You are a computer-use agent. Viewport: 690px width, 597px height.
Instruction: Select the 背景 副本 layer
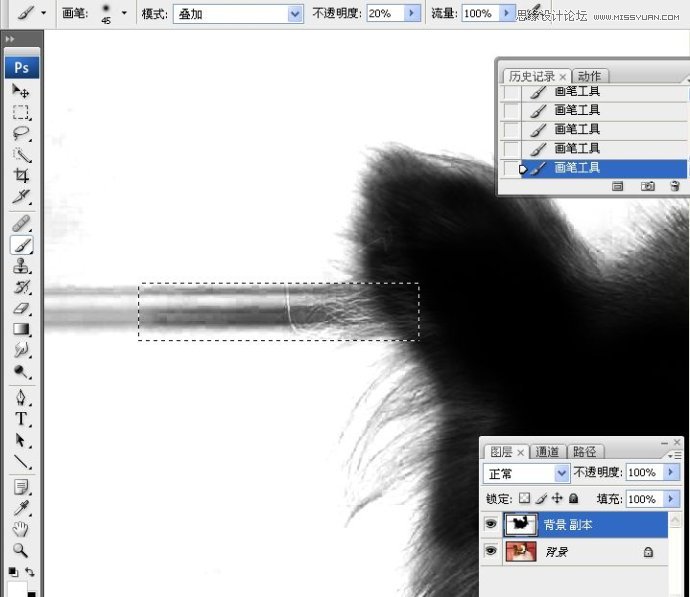tap(586, 524)
